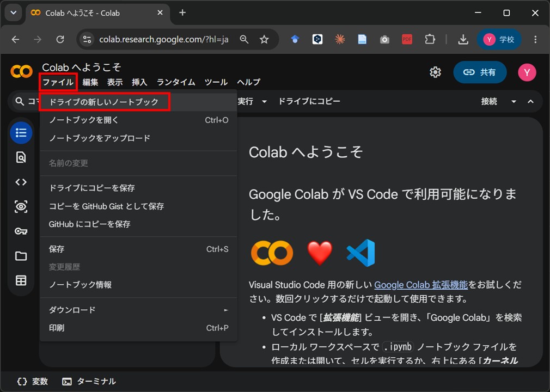Open the tab search dropdown button
The image size is (550, 392).
[13, 13]
